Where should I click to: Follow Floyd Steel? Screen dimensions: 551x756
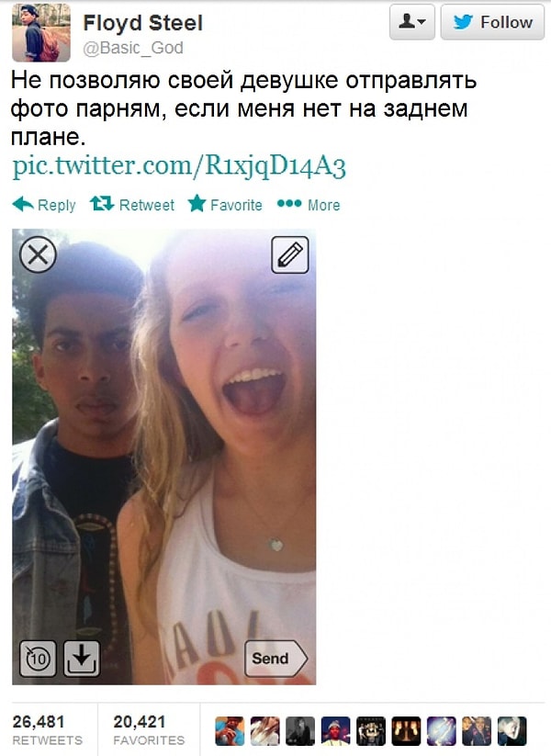click(x=492, y=22)
